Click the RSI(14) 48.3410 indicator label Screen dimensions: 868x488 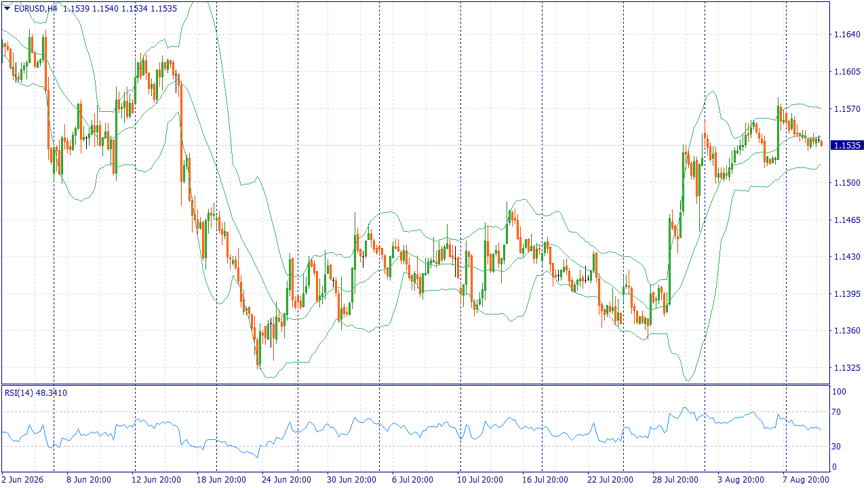tap(36, 392)
